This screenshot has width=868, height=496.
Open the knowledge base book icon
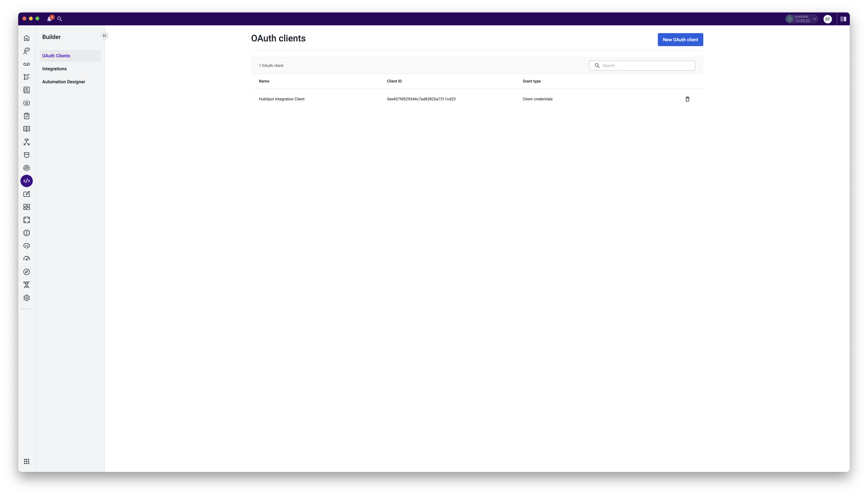point(27,129)
